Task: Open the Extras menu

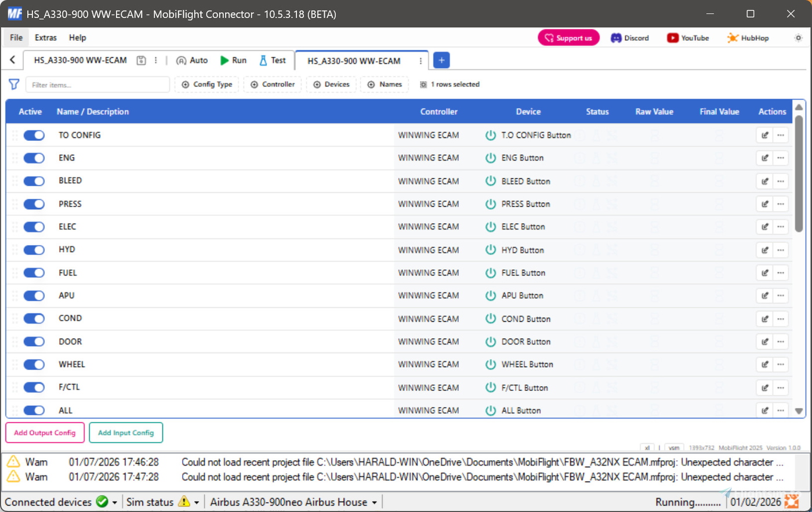Action: click(x=45, y=38)
